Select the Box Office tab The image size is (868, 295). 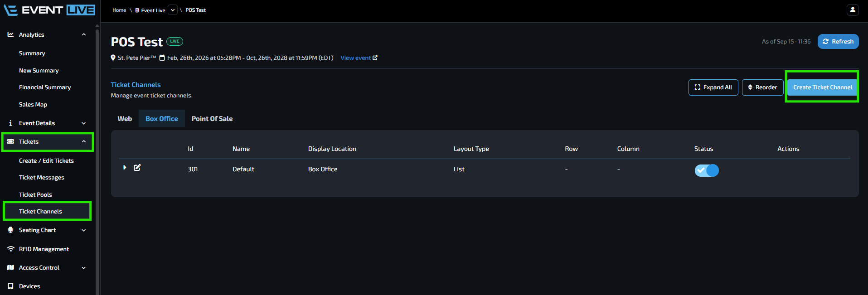162,119
